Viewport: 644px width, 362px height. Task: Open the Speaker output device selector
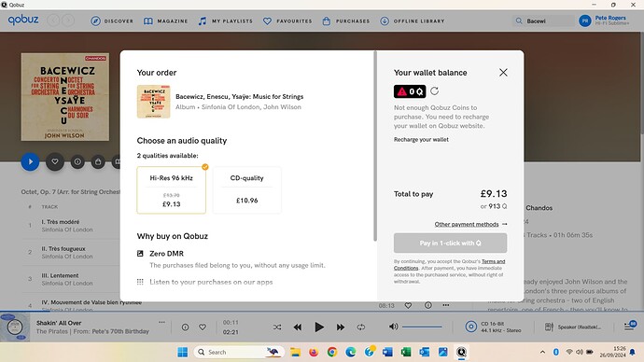(x=572, y=327)
